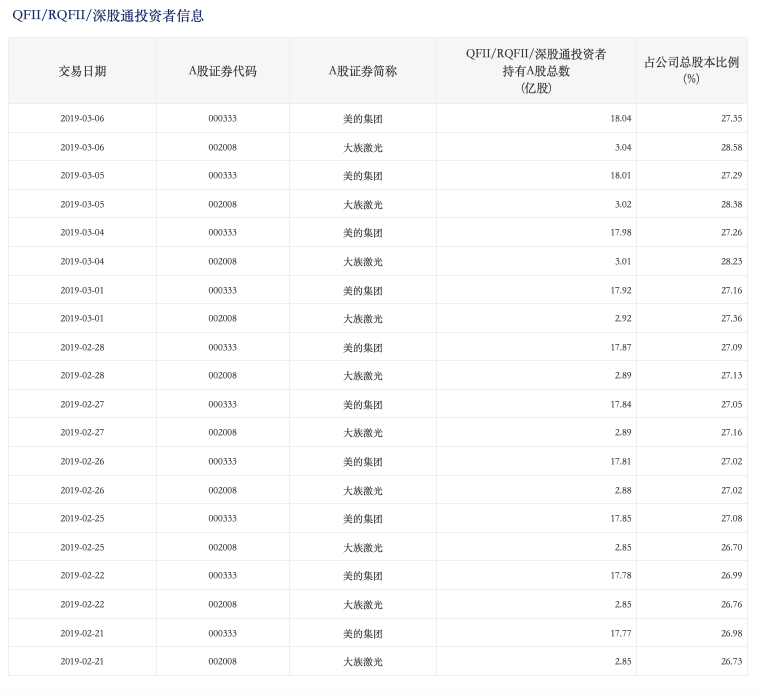Image resolution: width=765 pixels, height=694 pixels.
Task: Click 美的集团 in the 2019-03-06 row
Action: [362, 119]
